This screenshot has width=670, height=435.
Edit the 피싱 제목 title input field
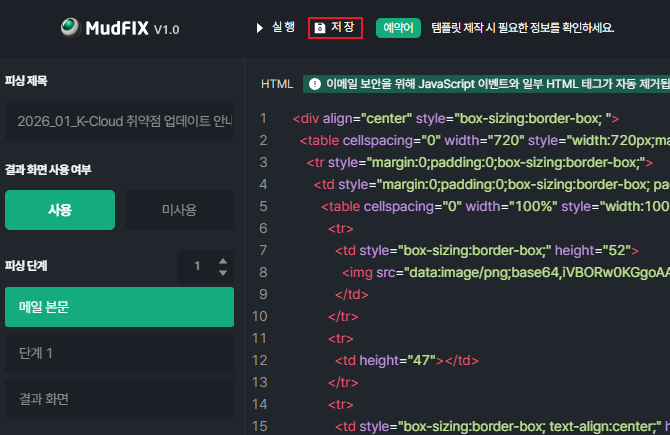tap(119, 121)
